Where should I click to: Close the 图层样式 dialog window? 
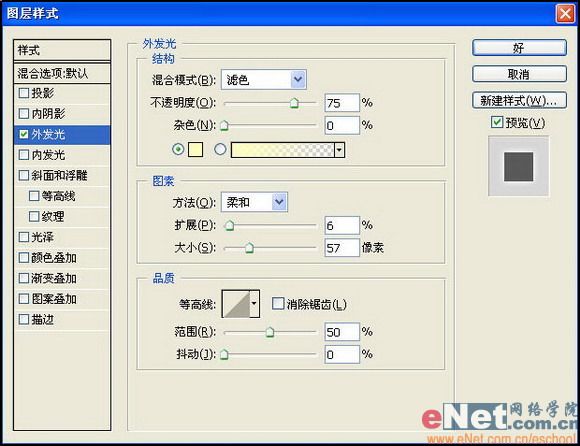(565, 13)
